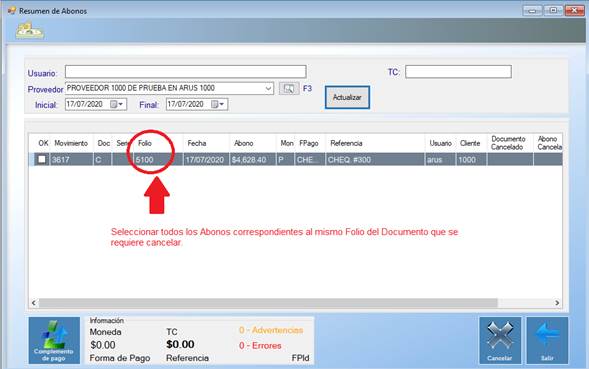Click the Actualizar button
The image size is (589, 369).
[x=347, y=97]
